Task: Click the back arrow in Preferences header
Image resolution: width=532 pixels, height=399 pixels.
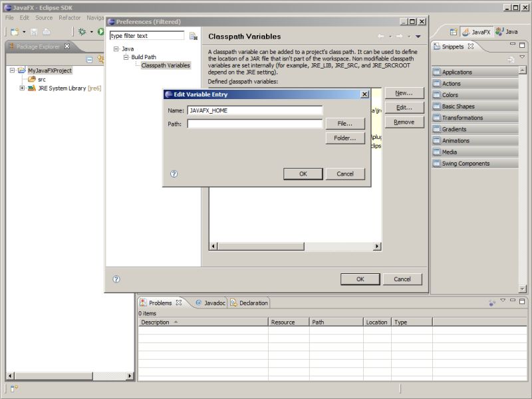Action: (x=381, y=37)
